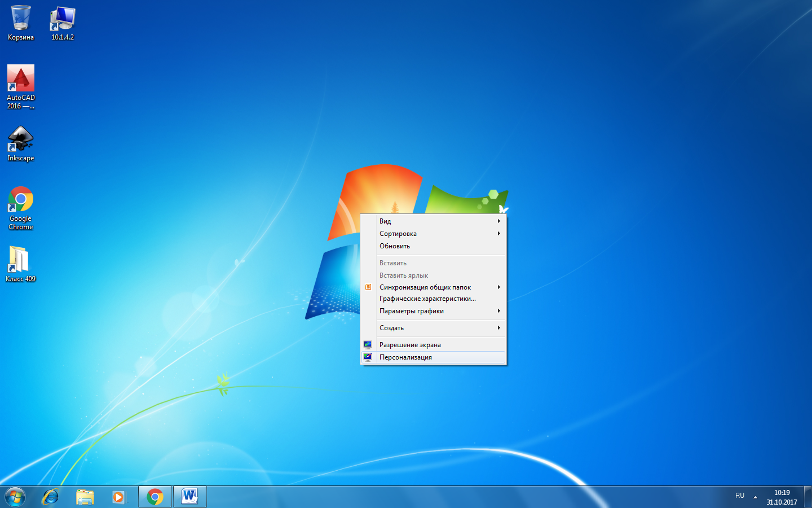This screenshot has width=812, height=508.
Task: Select the Recycle Bin (Корзина) desktop icon
Action: pos(21,23)
